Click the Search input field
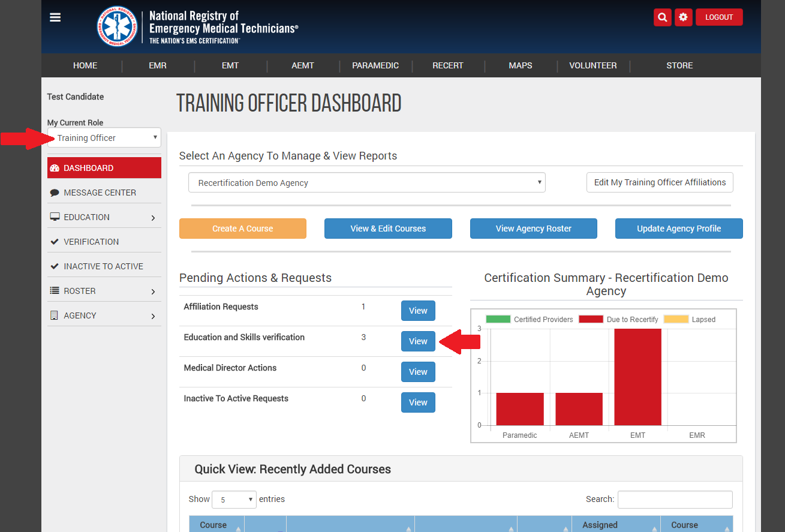This screenshot has width=785, height=532. coord(675,500)
